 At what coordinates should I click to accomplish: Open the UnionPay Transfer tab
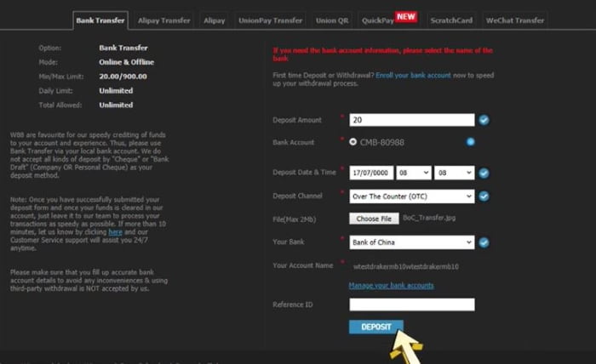[270, 20]
